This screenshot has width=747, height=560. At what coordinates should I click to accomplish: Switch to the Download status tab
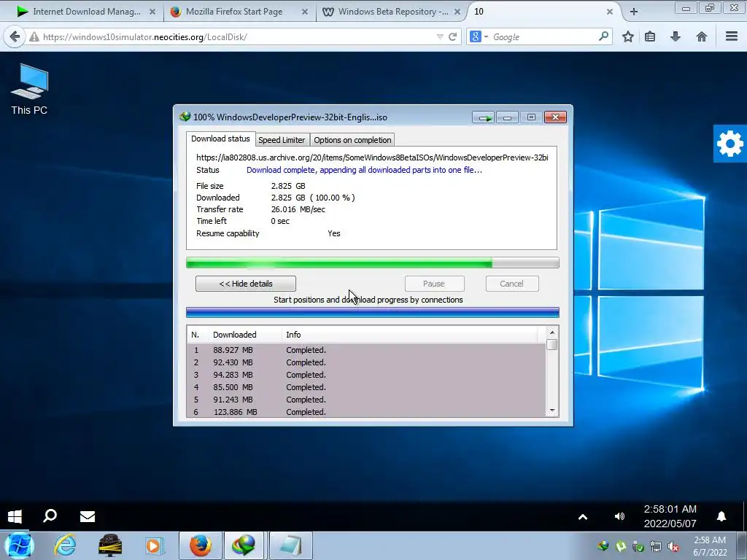pos(220,139)
